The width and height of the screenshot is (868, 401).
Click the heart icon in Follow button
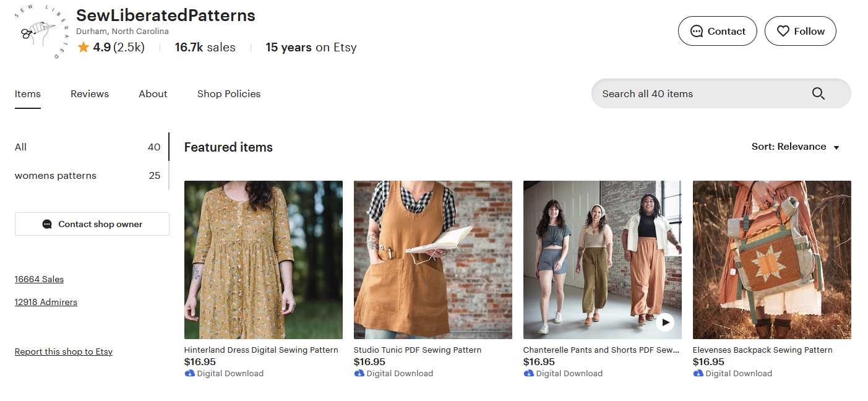click(783, 31)
